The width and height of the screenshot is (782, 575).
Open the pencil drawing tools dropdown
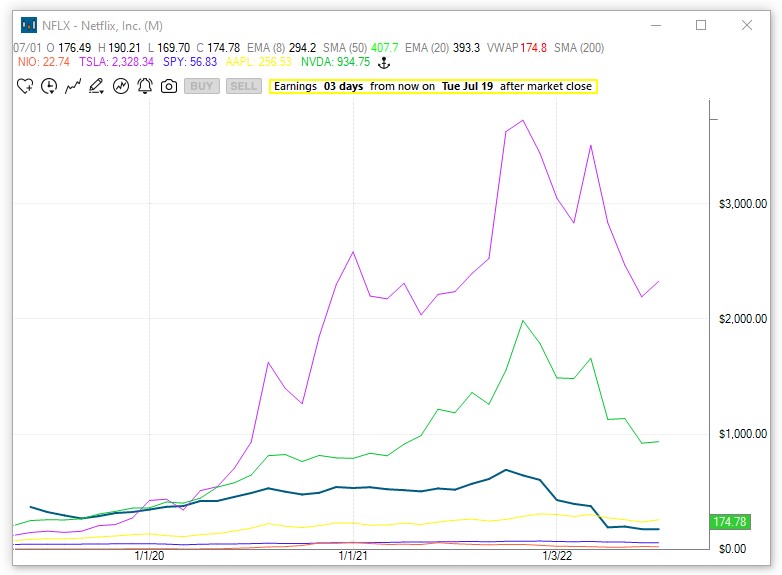[97, 87]
